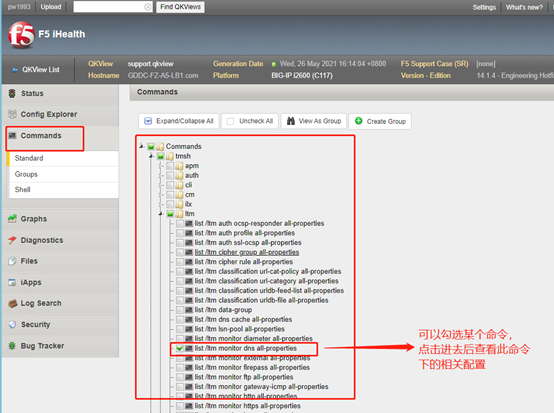This screenshot has height=413, width=554.
Task: Click the Bug Tracker bug icon
Action: coord(12,346)
